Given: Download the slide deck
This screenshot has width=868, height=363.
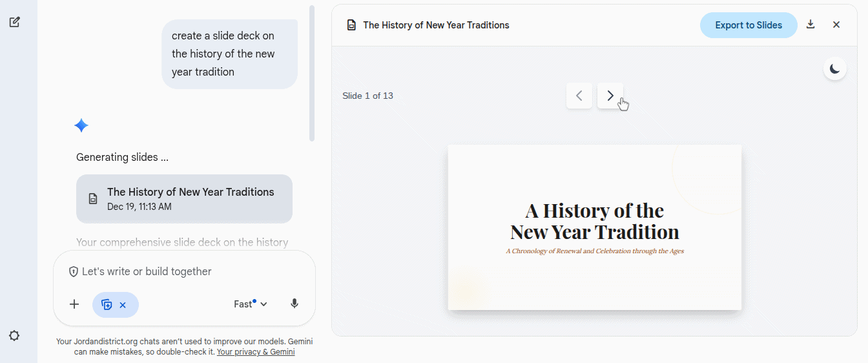Looking at the screenshot, I should 811,25.
